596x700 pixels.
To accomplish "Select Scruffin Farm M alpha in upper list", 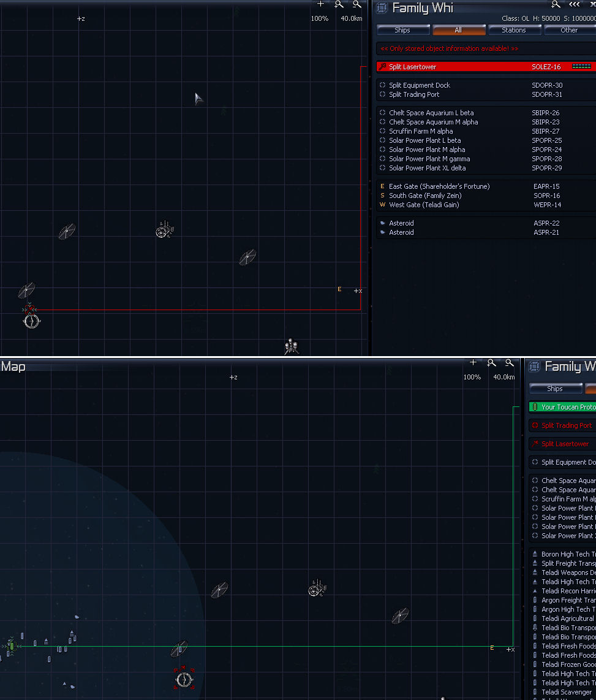I will [x=486, y=131].
